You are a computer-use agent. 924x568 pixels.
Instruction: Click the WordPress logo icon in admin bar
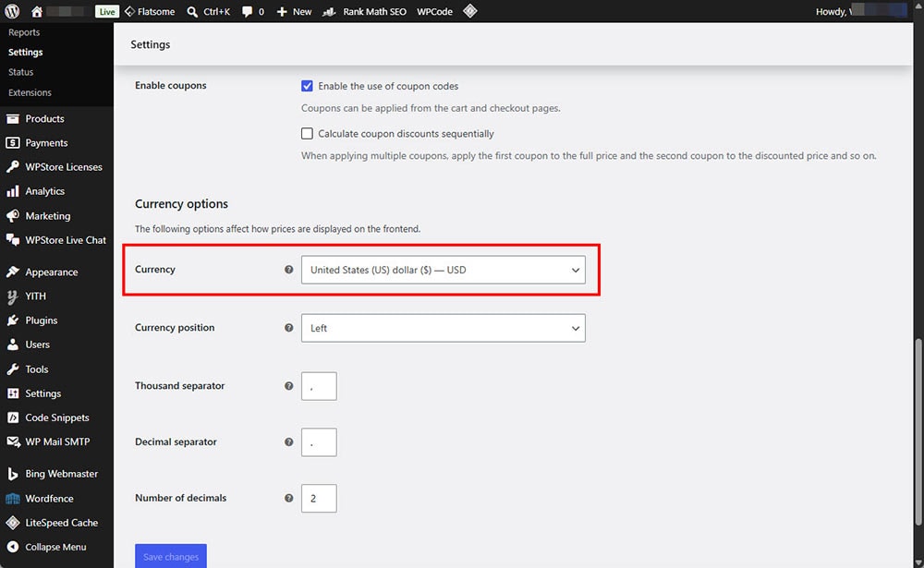[12, 11]
